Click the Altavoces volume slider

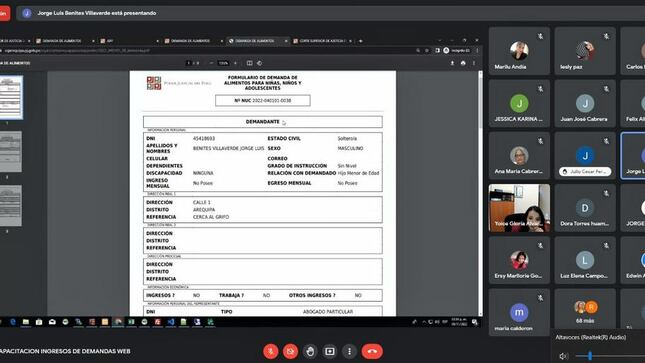[610, 356]
